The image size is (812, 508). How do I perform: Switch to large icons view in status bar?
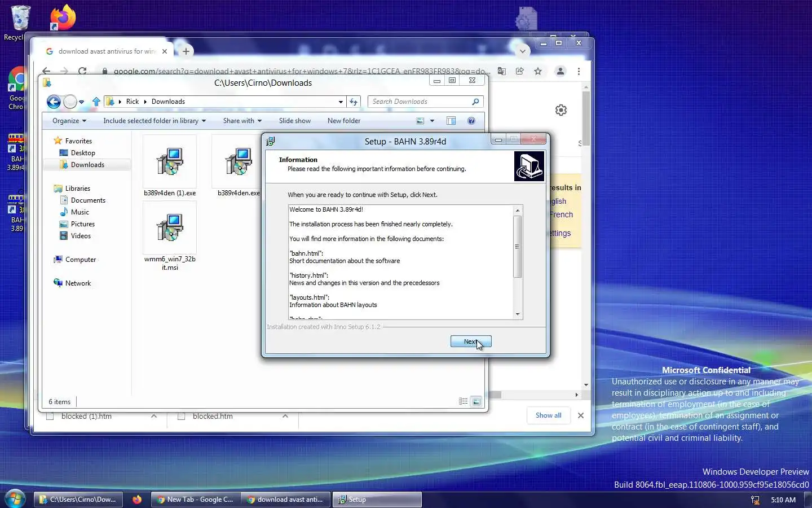point(476,401)
